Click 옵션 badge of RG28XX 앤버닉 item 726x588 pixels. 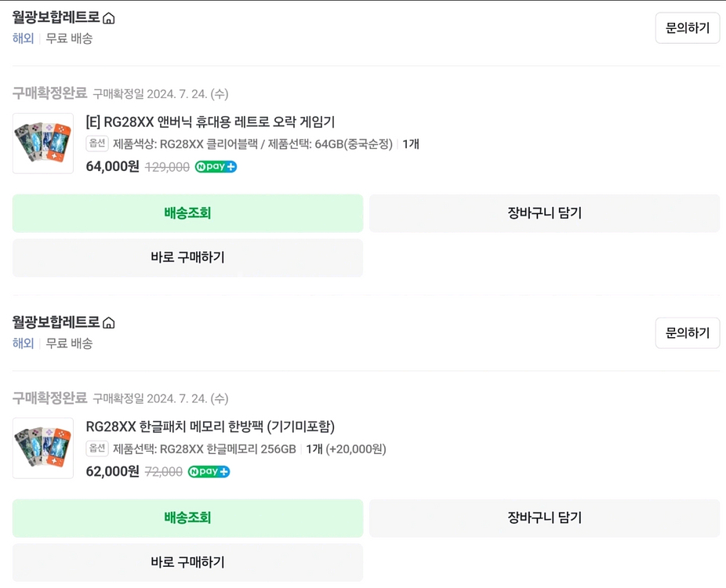coord(97,143)
